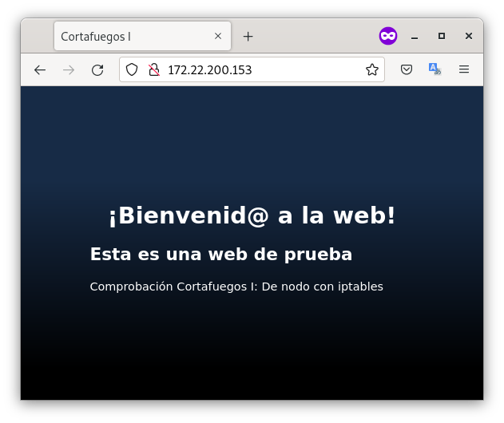504x423 pixels.
Task: Click the forward navigation arrow
Action: (69, 70)
